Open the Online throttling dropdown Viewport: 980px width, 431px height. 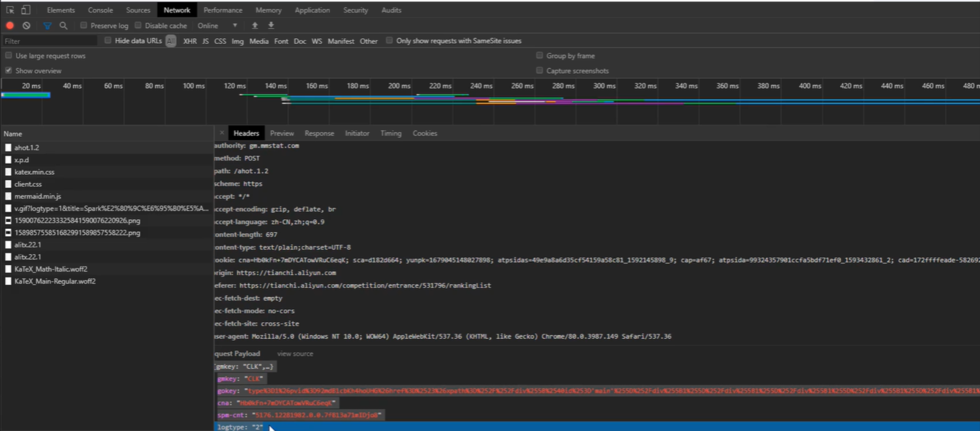tap(217, 26)
